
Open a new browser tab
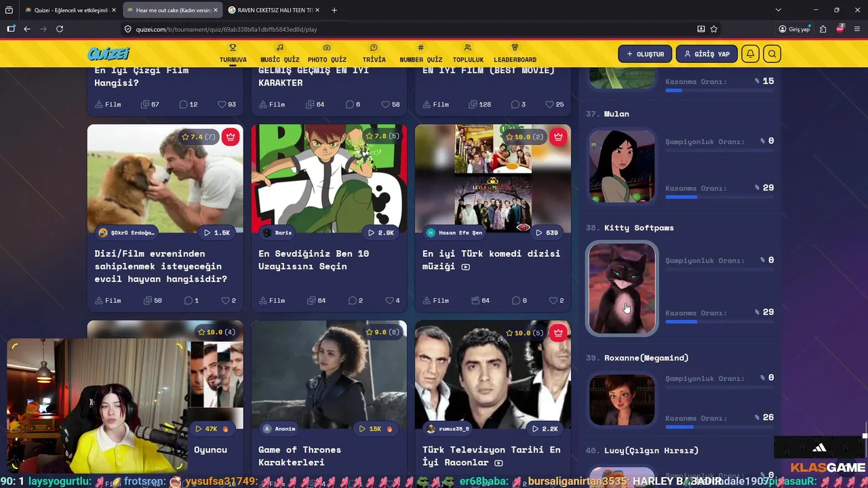point(334,10)
